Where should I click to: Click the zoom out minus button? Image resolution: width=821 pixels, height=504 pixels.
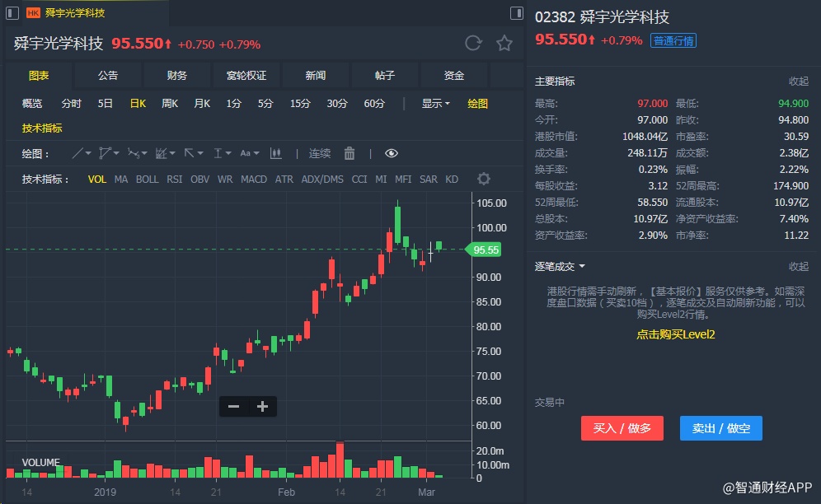click(233, 406)
